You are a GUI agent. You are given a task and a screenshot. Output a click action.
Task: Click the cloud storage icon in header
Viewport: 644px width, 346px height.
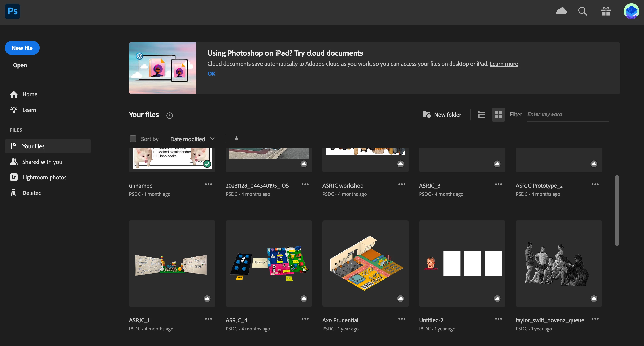561,11
